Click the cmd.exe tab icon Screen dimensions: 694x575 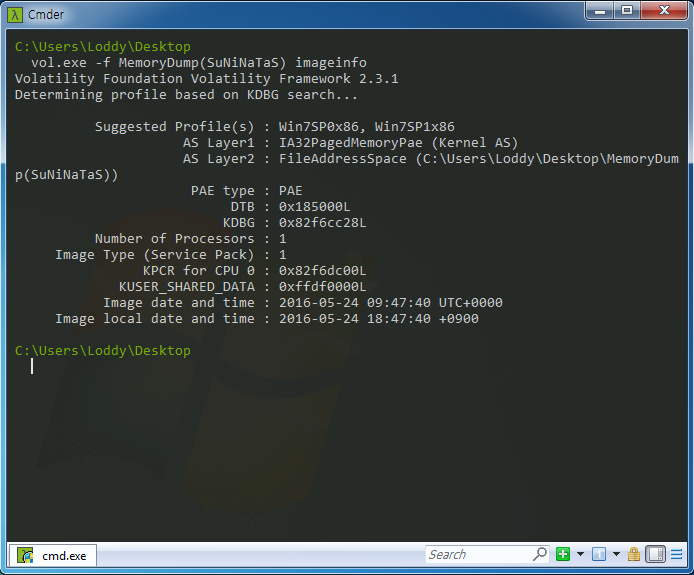25,556
